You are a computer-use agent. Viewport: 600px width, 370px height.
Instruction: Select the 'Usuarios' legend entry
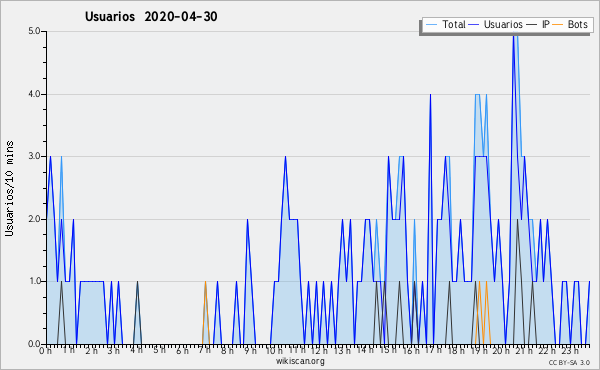pyautogui.click(x=503, y=24)
